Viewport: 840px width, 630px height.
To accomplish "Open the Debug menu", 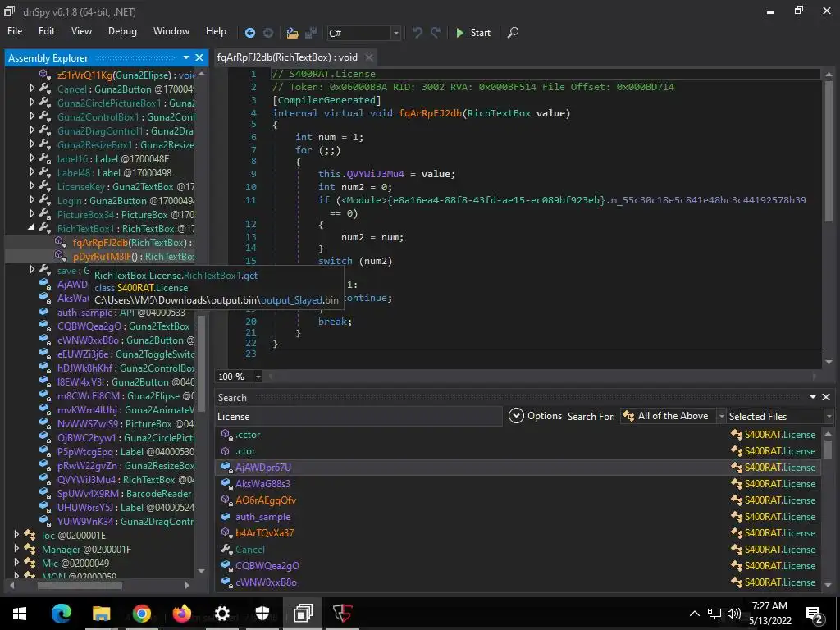I will pos(122,31).
